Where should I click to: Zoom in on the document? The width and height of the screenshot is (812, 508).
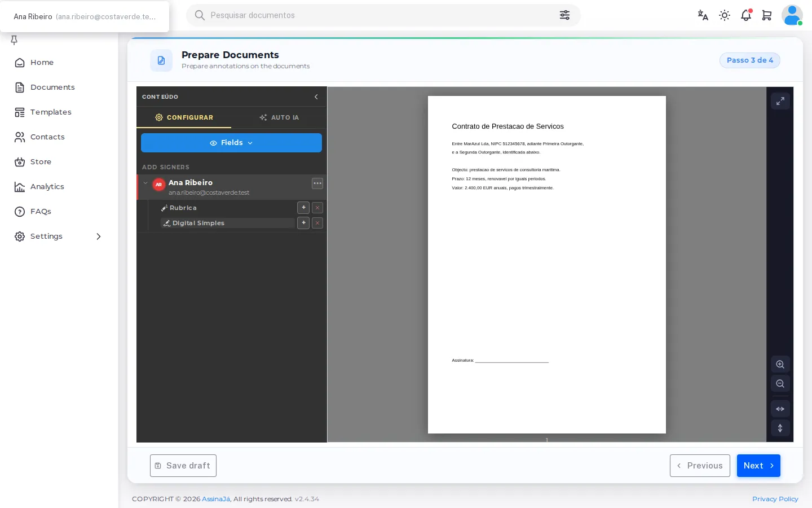[780, 365]
